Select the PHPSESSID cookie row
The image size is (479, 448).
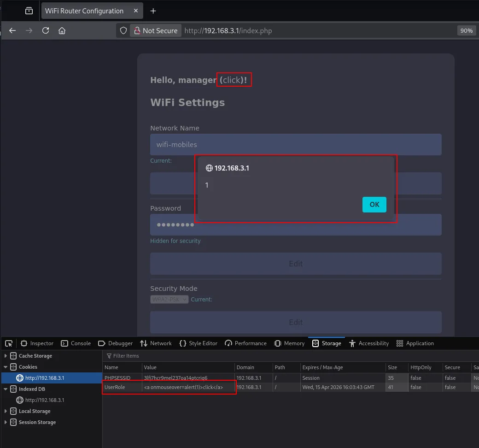[x=291, y=378]
